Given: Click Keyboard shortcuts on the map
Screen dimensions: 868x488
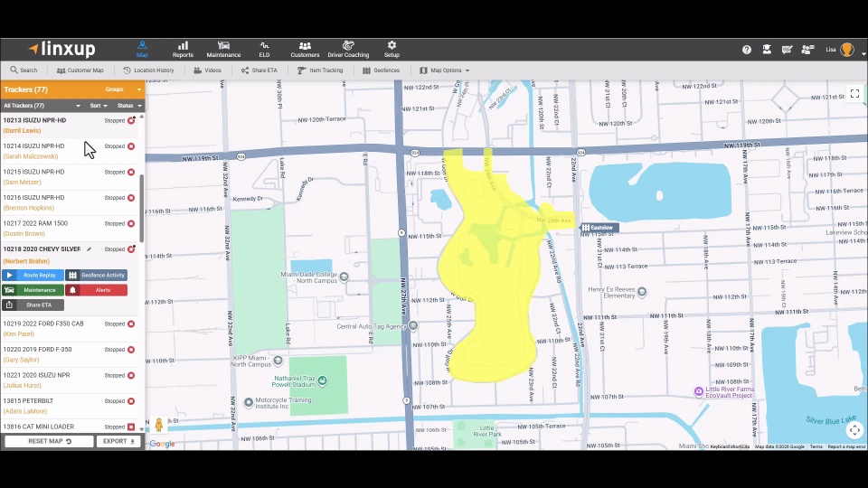Looking at the screenshot, I should point(730,446).
